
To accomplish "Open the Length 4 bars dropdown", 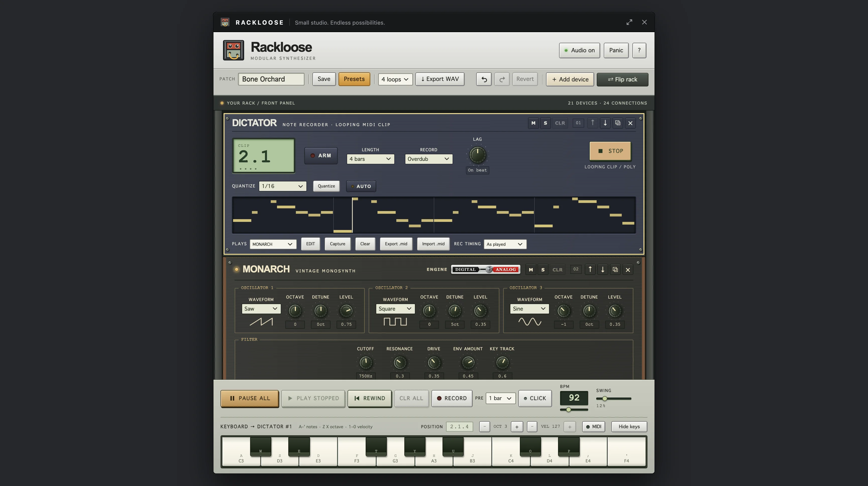I will (x=370, y=159).
